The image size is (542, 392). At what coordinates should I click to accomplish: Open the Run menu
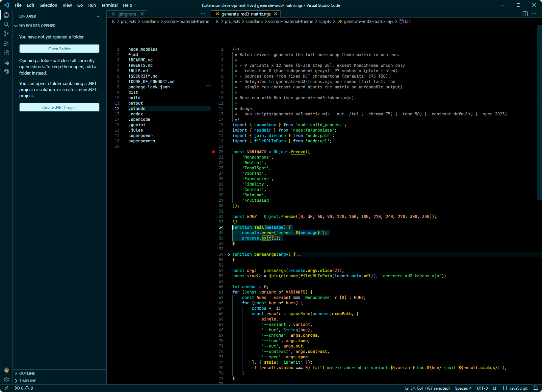coord(92,5)
